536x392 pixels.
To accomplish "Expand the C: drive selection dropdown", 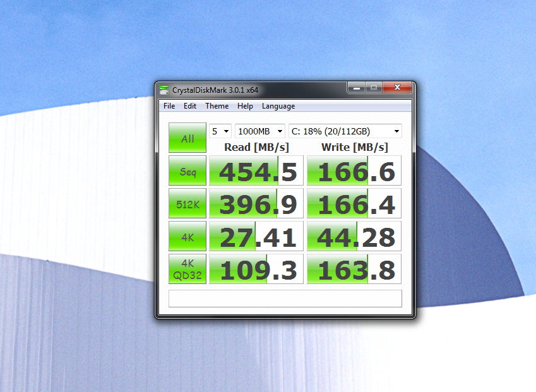I will [x=345, y=131].
